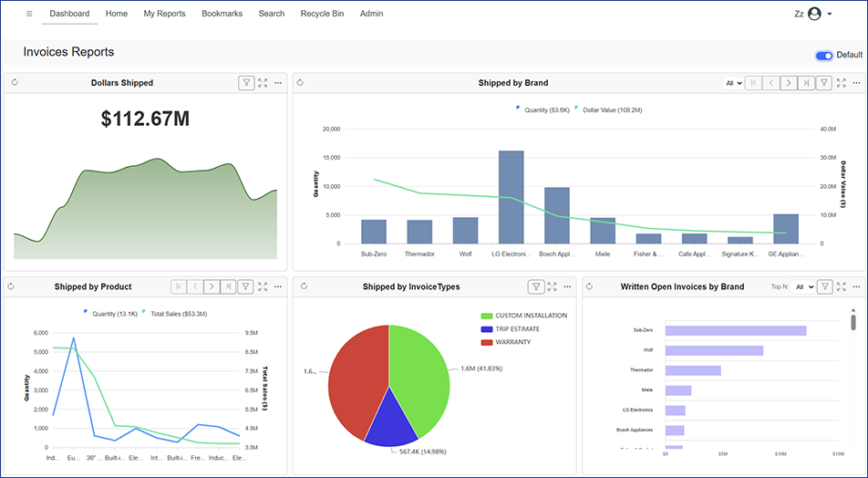Open more options for Shipped by InvoiceTypes
Image resolution: width=868 pixels, height=478 pixels.
(x=568, y=286)
